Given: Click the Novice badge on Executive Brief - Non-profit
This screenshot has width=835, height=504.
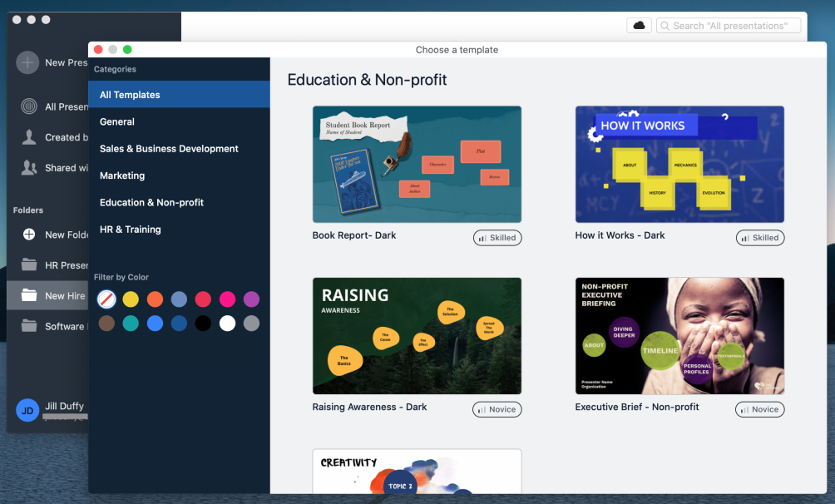Looking at the screenshot, I should (x=759, y=409).
